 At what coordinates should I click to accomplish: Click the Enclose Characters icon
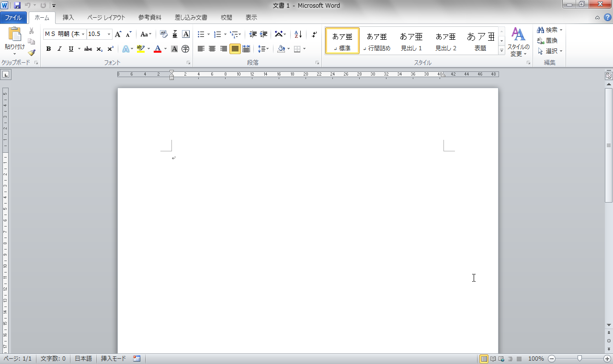tap(185, 49)
